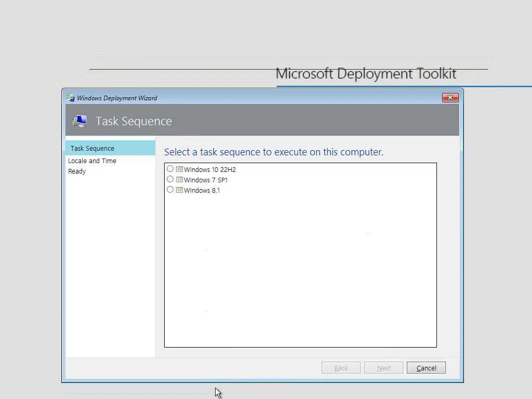
Task: Close the Windows Deployment Wizard window
Action: click(x=450, y=98)
